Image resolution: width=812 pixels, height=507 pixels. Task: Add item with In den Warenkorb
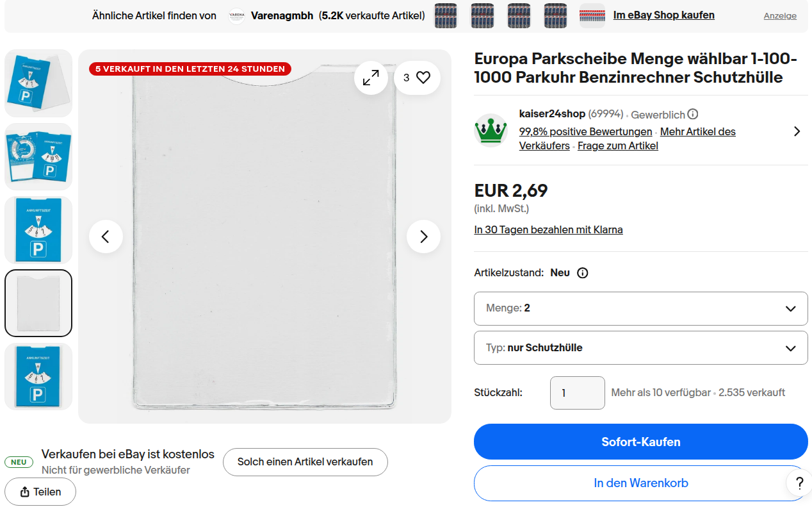coord(640,483)
